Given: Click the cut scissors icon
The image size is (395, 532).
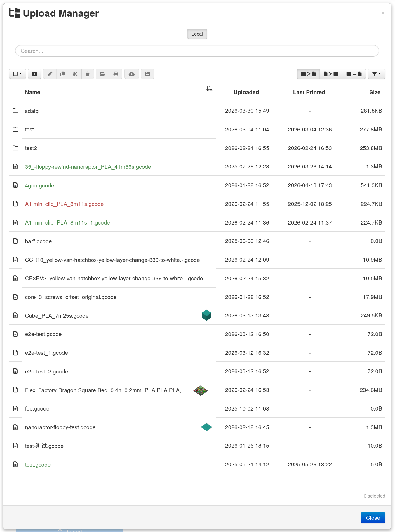Looking at the screenshot, I should click(x=75, y=74).
